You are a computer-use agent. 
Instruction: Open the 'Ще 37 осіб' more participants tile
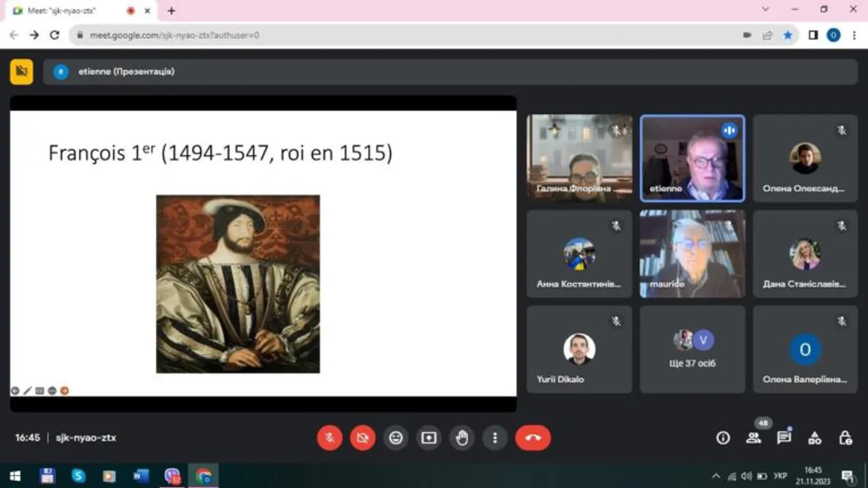pos(692,349)
